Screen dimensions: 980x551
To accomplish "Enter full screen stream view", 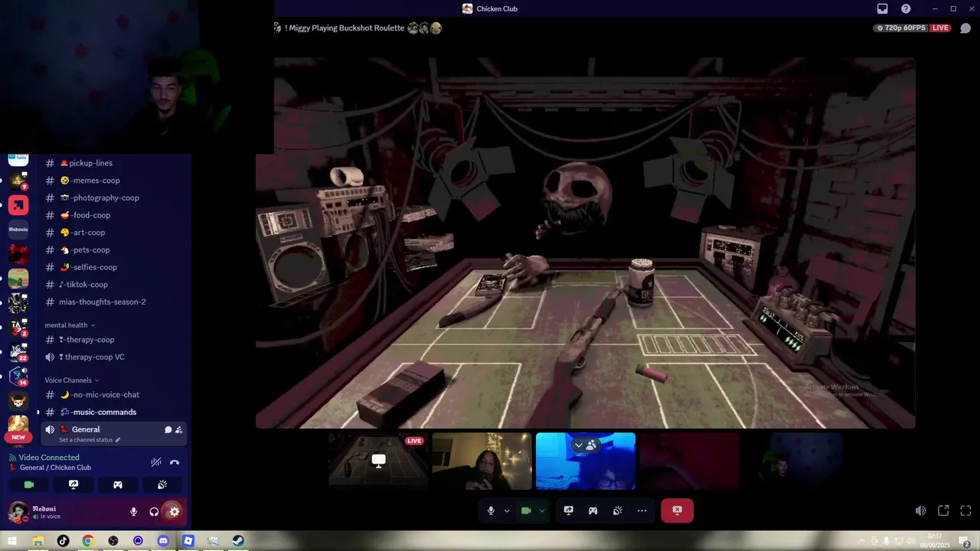I will point(965,510).
